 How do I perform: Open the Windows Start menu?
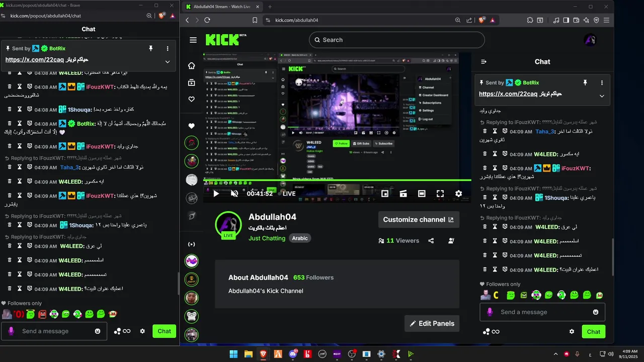point(233,354)
